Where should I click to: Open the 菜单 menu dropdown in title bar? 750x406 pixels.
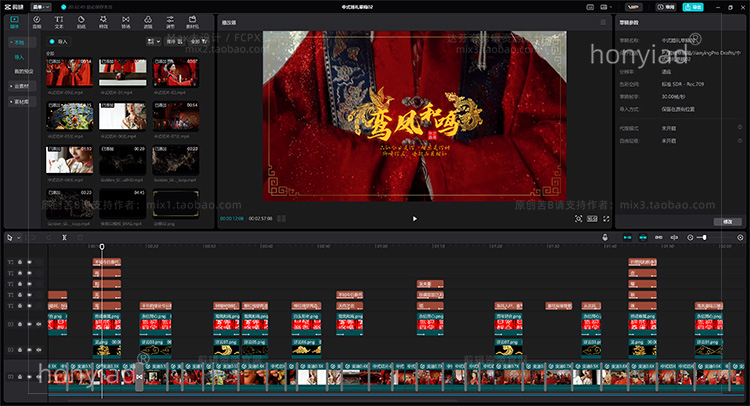(x=41, y=7)
